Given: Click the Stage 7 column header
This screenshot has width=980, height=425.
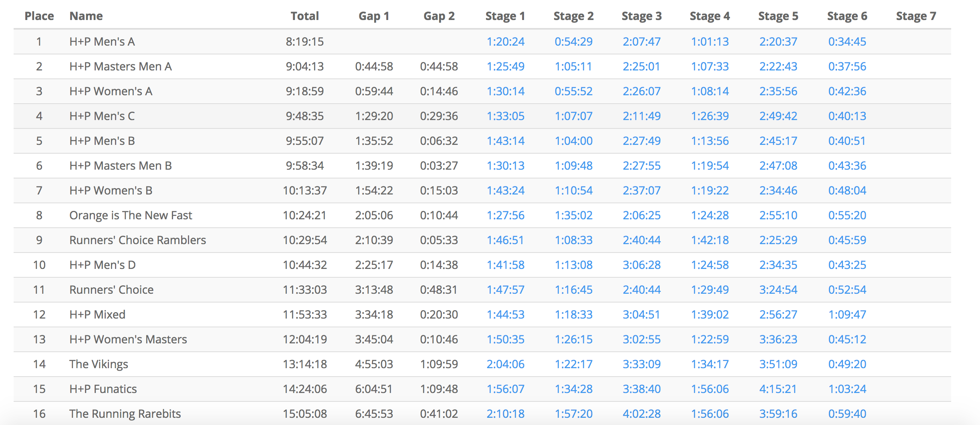Looking at the screenshot, I should pyautogui.click(x=916, y=16).
